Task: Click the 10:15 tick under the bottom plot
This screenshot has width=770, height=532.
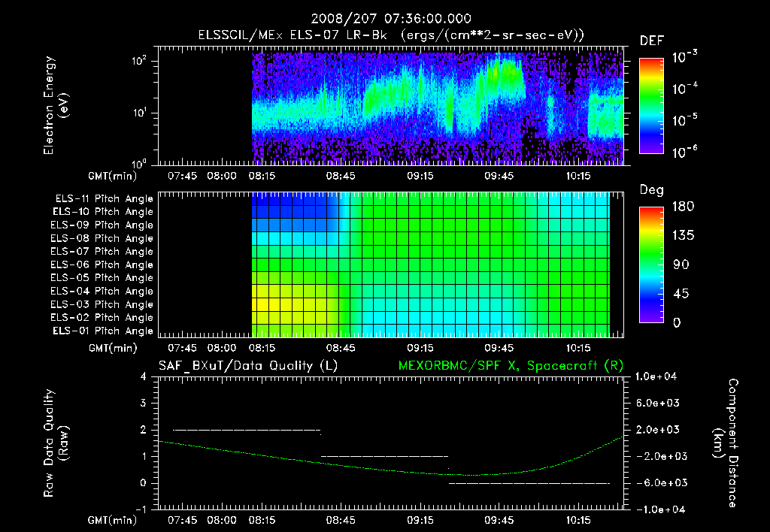Action: coord(578,520)
